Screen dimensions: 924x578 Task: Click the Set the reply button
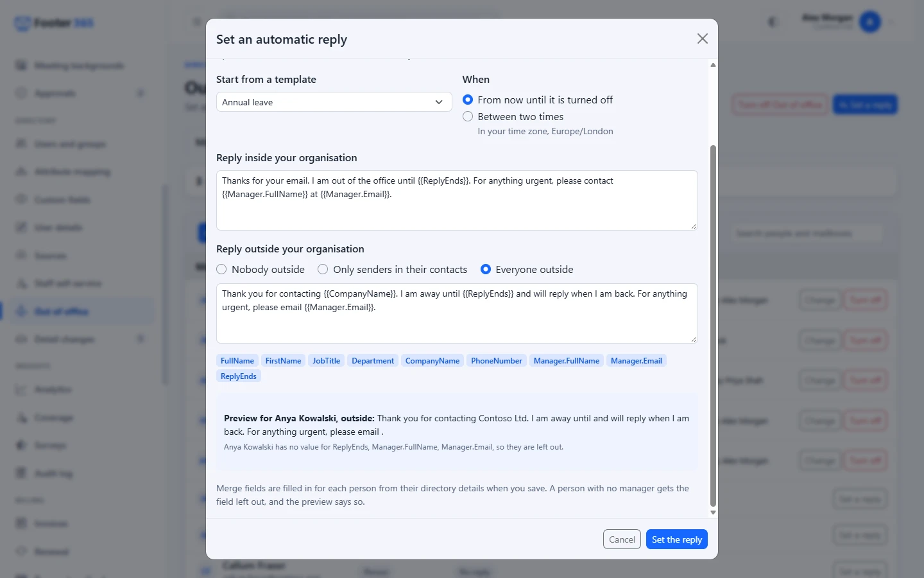pyautogui.click(x=677, y=539)
